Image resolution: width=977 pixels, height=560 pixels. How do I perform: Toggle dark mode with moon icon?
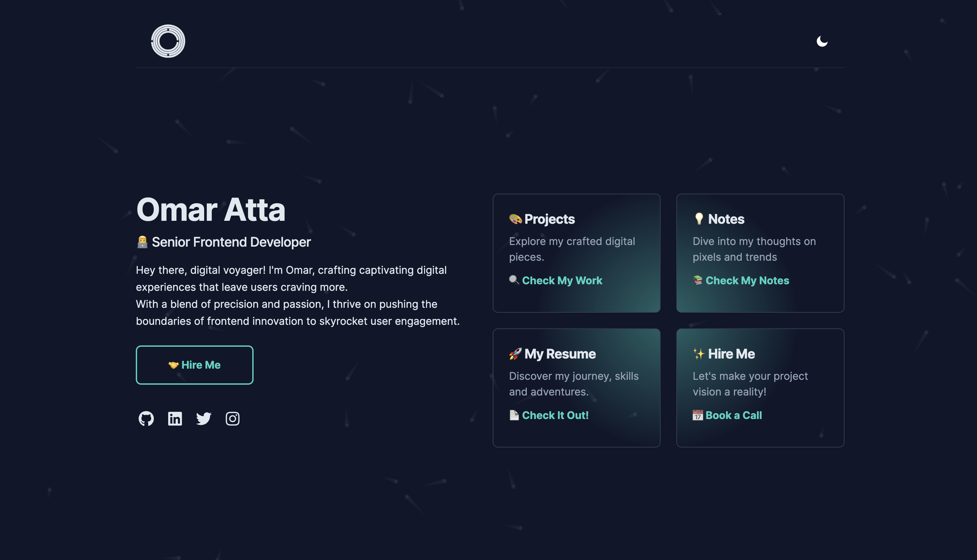pyautogui.click(x=822, y=41)
